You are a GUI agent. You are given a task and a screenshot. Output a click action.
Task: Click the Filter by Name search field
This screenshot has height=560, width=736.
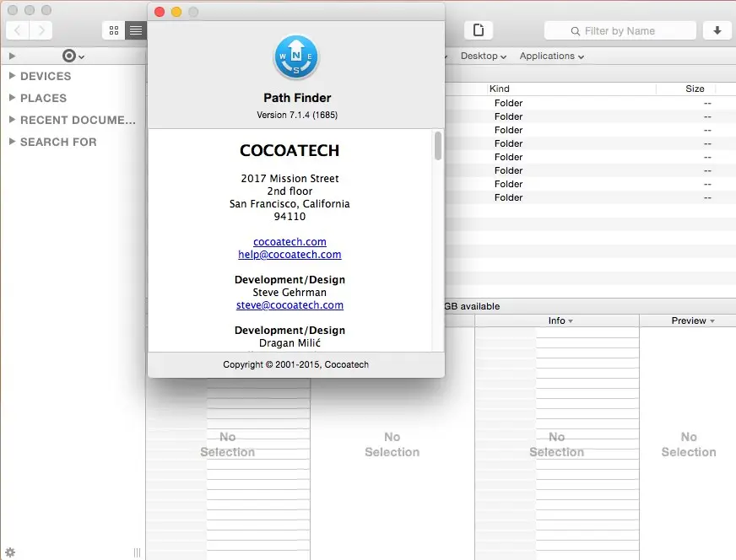pos(620,31)
